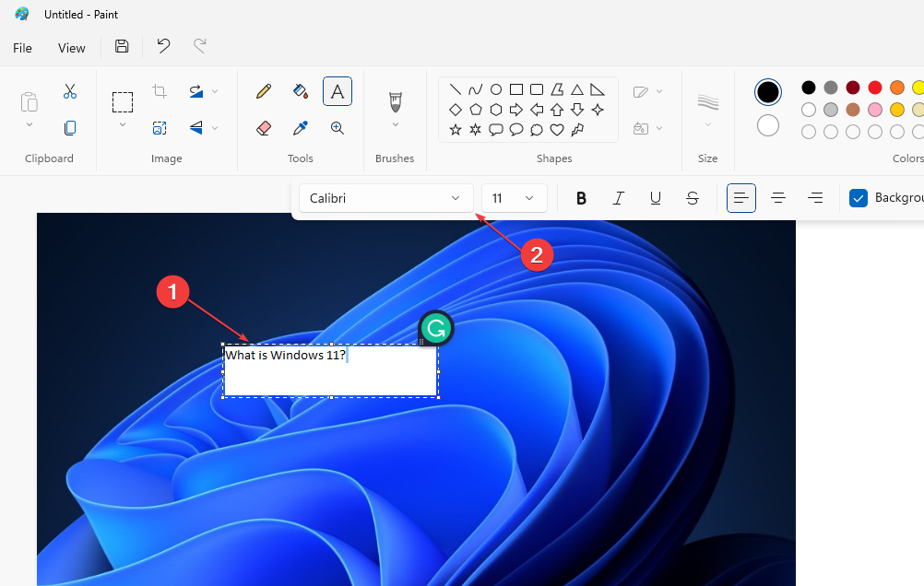Align text to the left
Screen dimensions: 924x586
pyautogui.click(x=741, y=198)
